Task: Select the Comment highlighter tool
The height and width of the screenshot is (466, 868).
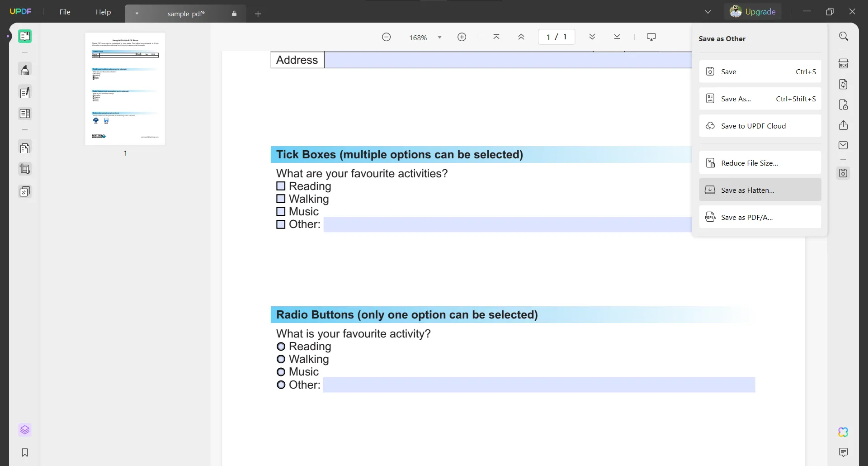Action: [25, 70]
